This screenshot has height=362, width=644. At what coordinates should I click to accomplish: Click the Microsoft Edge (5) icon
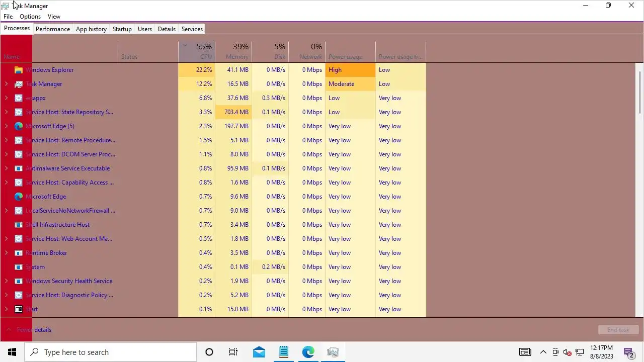19,126
